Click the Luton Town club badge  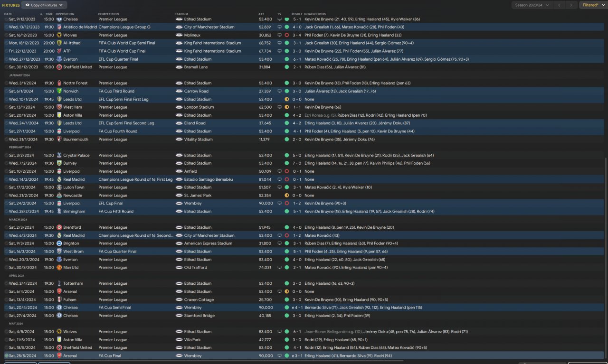tap(59, 187)
